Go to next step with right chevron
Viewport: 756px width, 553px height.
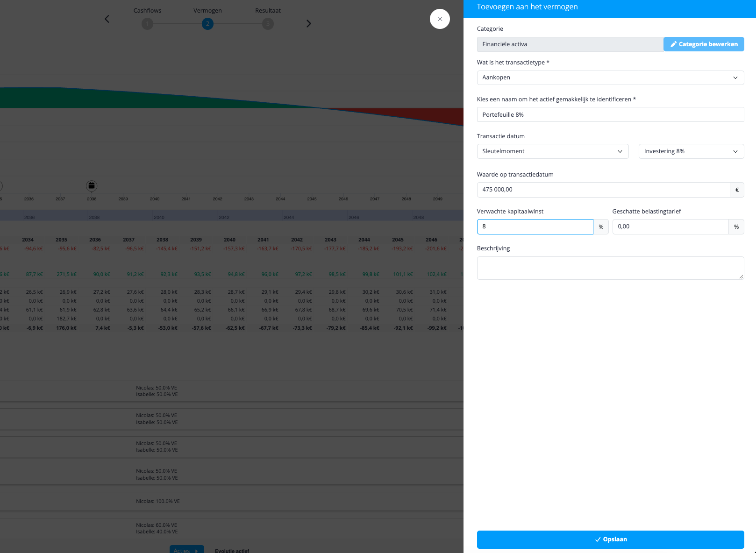pos(308,23)
